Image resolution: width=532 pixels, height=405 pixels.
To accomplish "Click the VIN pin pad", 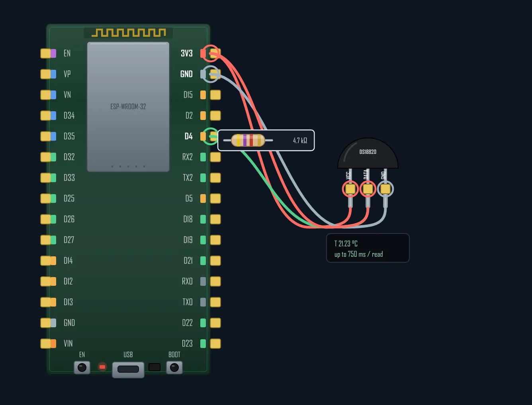I will click(x=46, y=344).
